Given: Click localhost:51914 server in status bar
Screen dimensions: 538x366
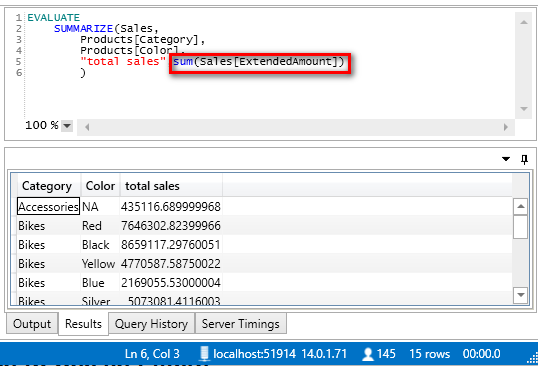Looking at the screenshot, I should 254,354.
